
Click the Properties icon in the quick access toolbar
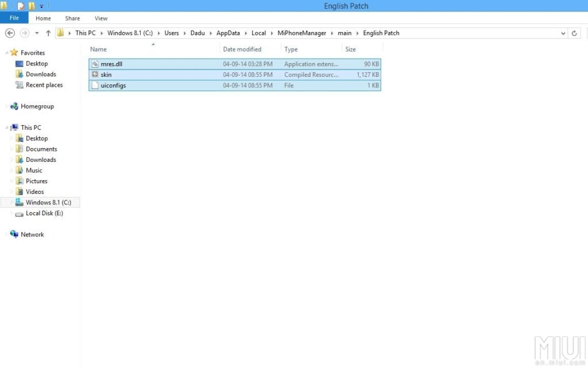20,6
